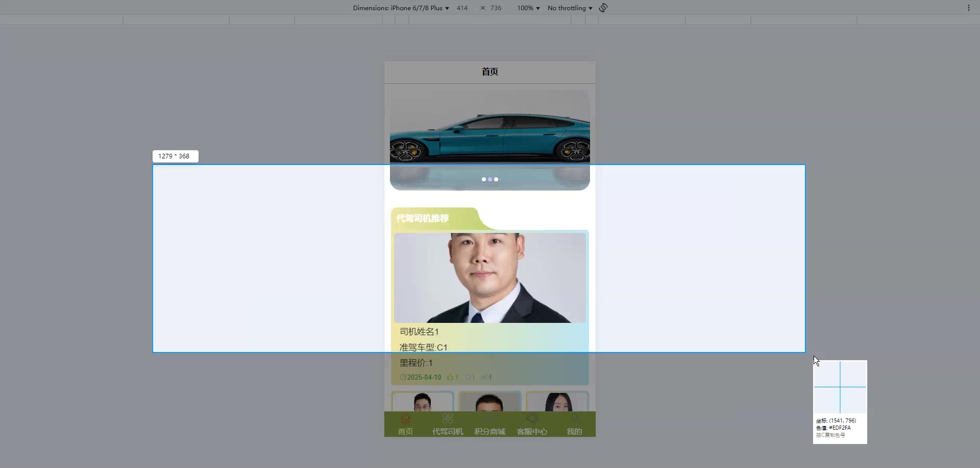Select the last carousel indicator dot
Viewport: 980px width, 468px height.
pyautogui.click(x=496, y=179)
